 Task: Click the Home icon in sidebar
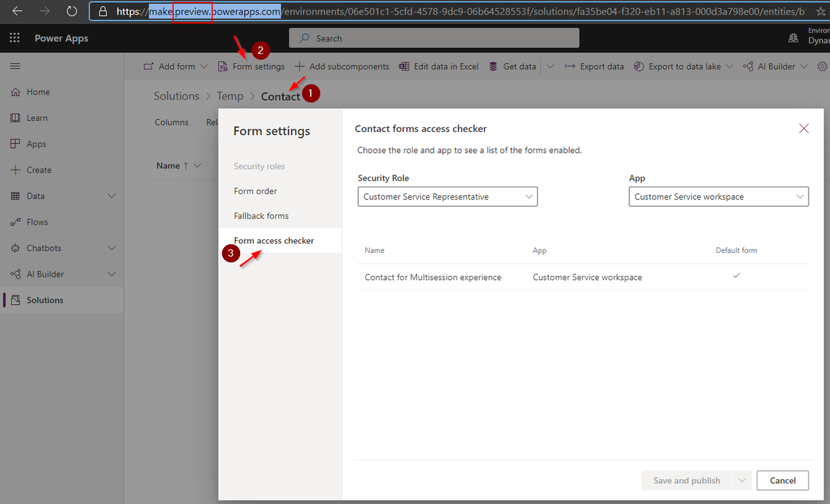click(15, 92)
